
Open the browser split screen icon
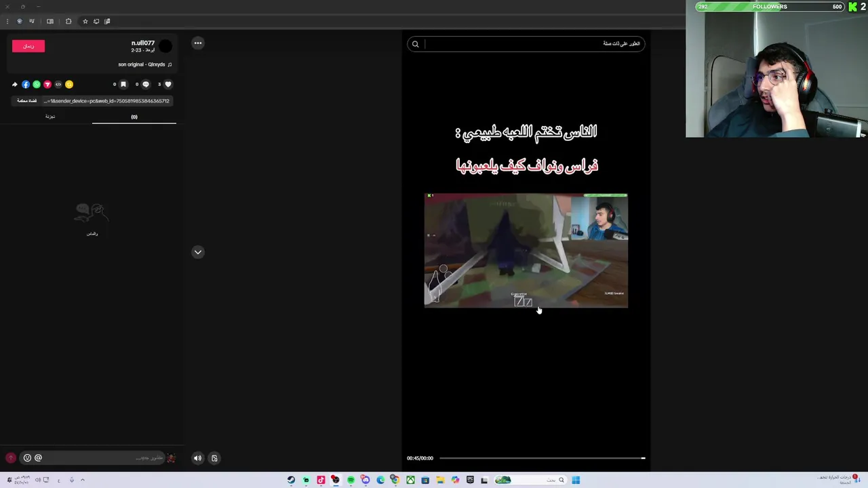coord(50,21)
